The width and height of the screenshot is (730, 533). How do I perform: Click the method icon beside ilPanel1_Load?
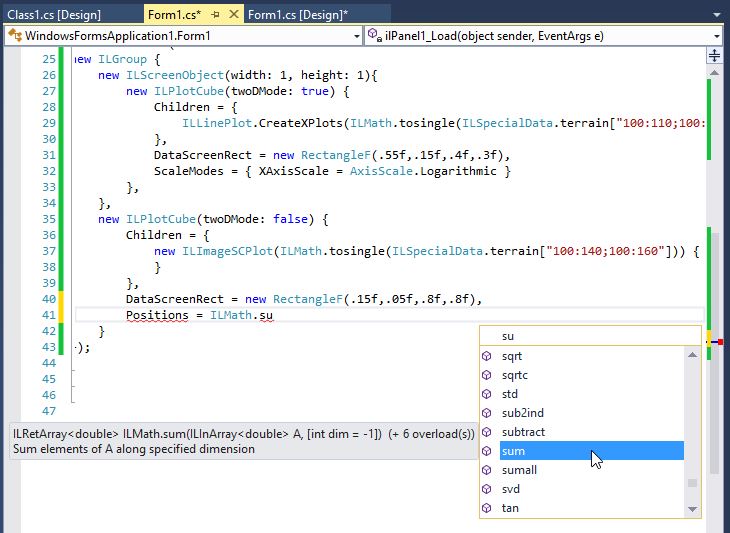[375, 35]
